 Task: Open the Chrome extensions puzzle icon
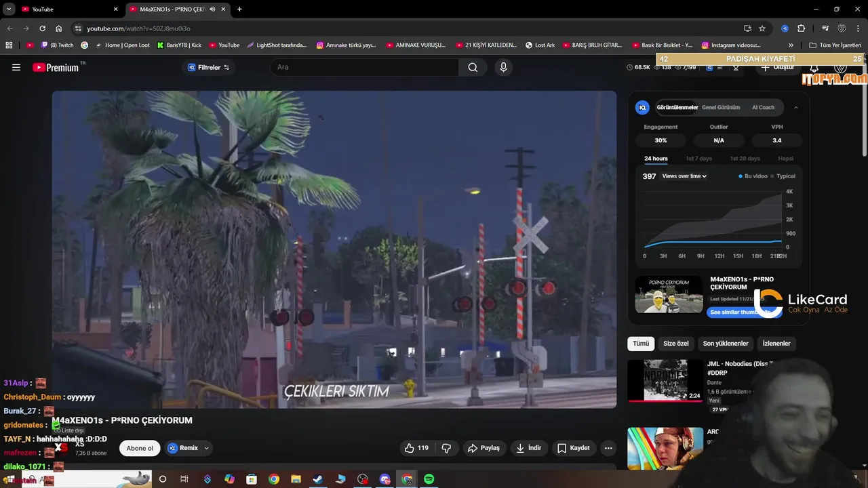[x=802, y=28]
